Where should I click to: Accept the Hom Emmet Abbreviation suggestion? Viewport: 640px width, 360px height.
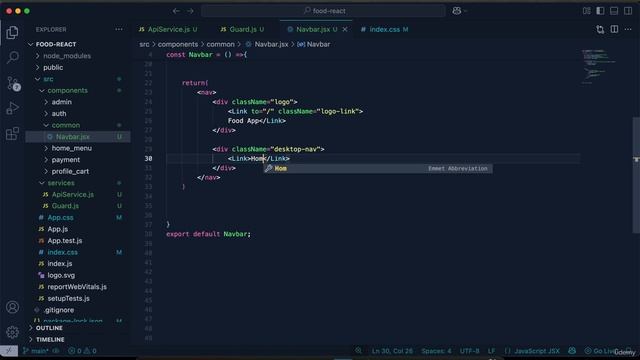point(378,169)
